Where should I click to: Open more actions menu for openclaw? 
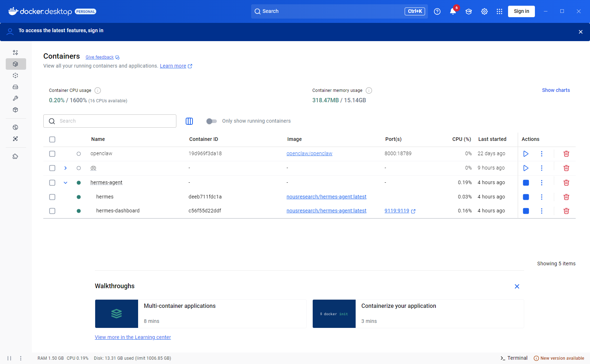[541, 154]
